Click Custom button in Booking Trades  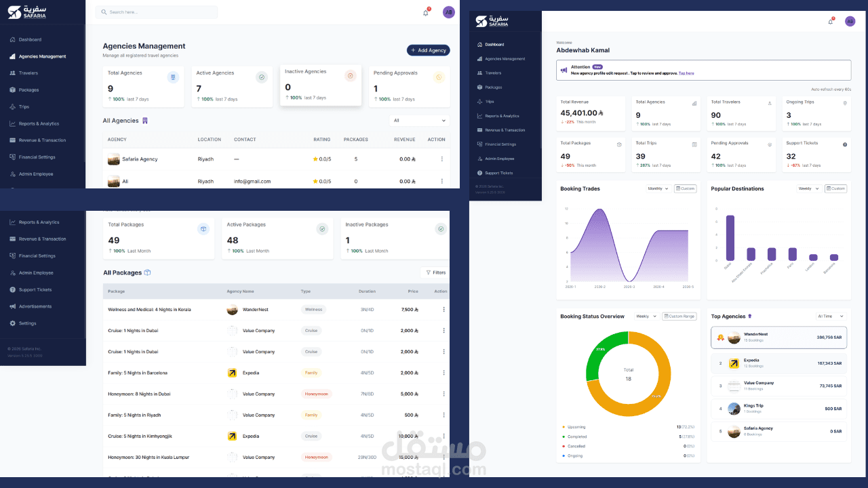(x=685, y=188)
